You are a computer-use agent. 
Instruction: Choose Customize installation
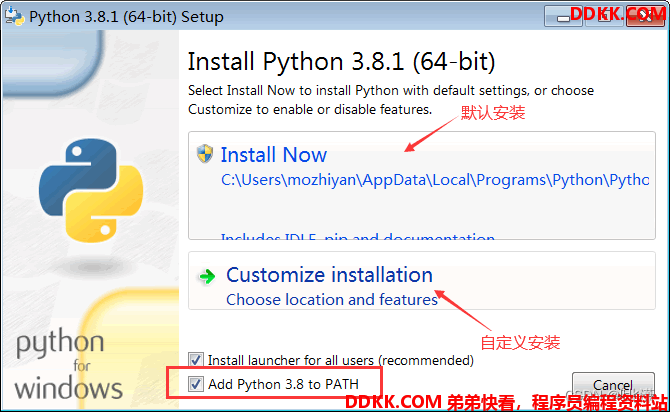pyautogui.click(x=421, y=281)
